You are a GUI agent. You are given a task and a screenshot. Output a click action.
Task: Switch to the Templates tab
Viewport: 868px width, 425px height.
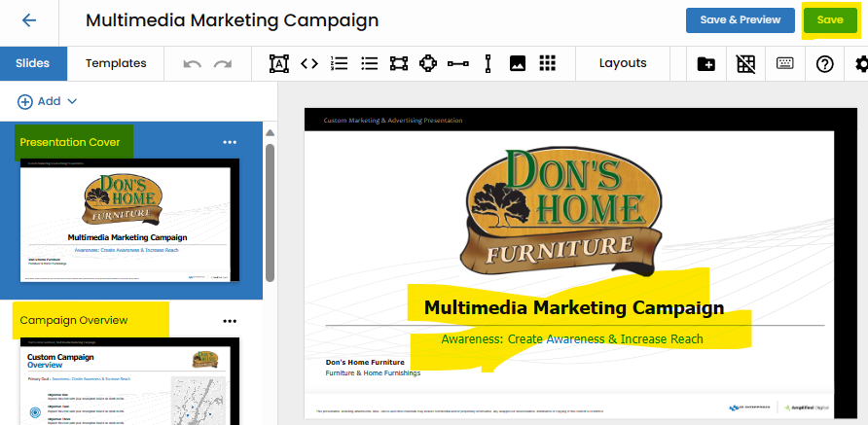[116, 63]
